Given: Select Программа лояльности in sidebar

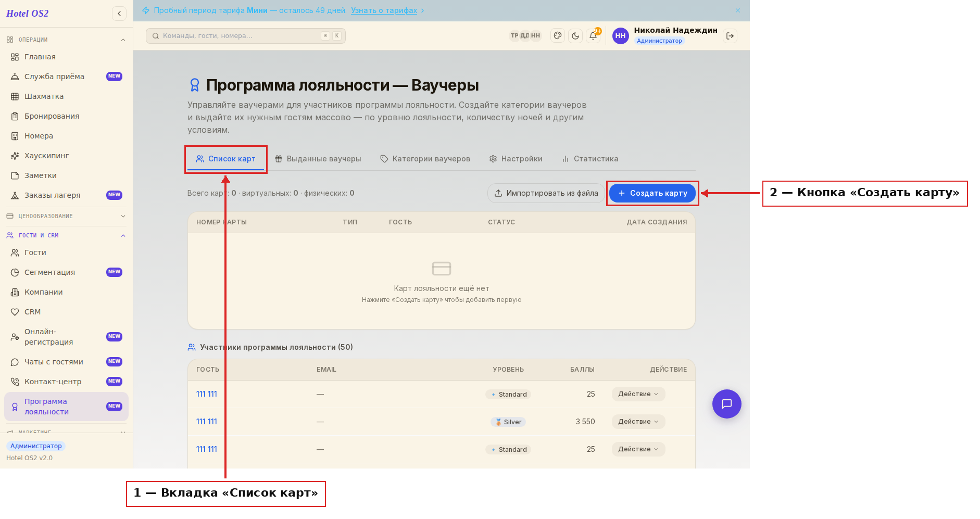Looking at the screenshot, I should (66, 407).
